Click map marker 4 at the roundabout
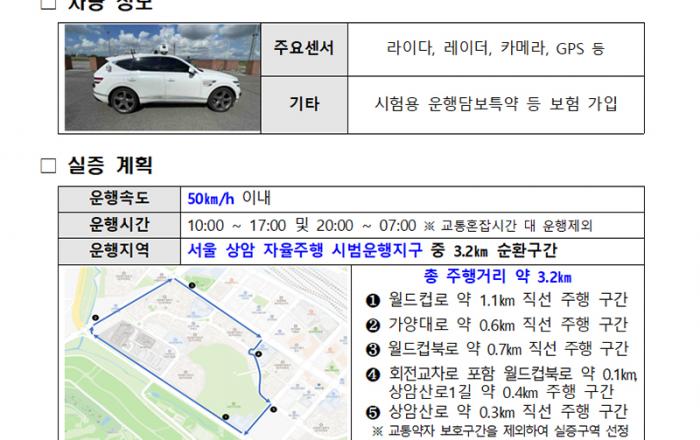The width and height of the screenshot is (700, 440). point(256,352)
